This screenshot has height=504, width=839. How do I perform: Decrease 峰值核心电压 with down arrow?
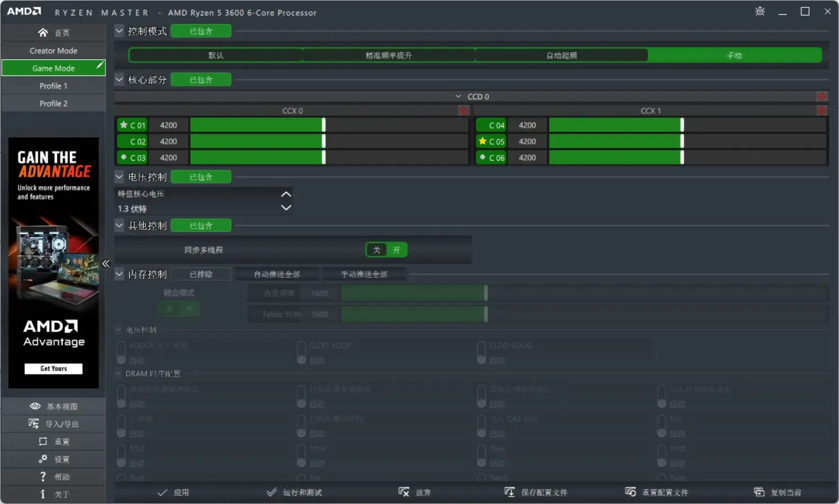click(286, 207)
